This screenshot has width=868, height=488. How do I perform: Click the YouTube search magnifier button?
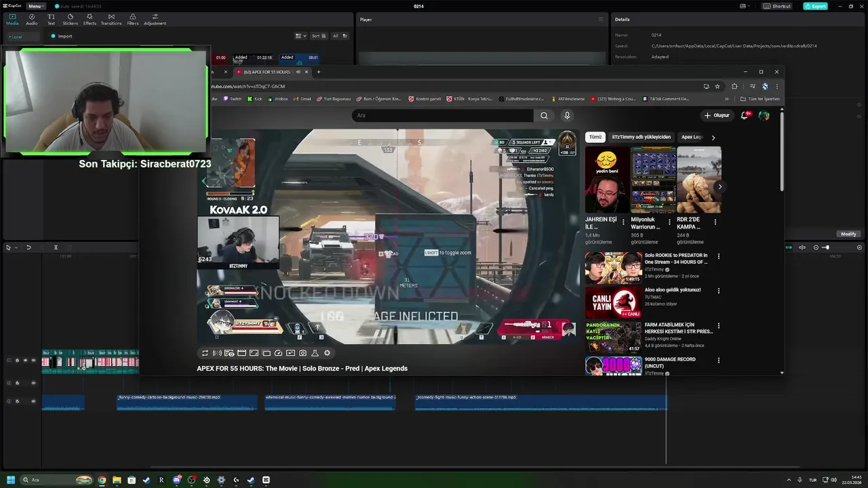544,115
